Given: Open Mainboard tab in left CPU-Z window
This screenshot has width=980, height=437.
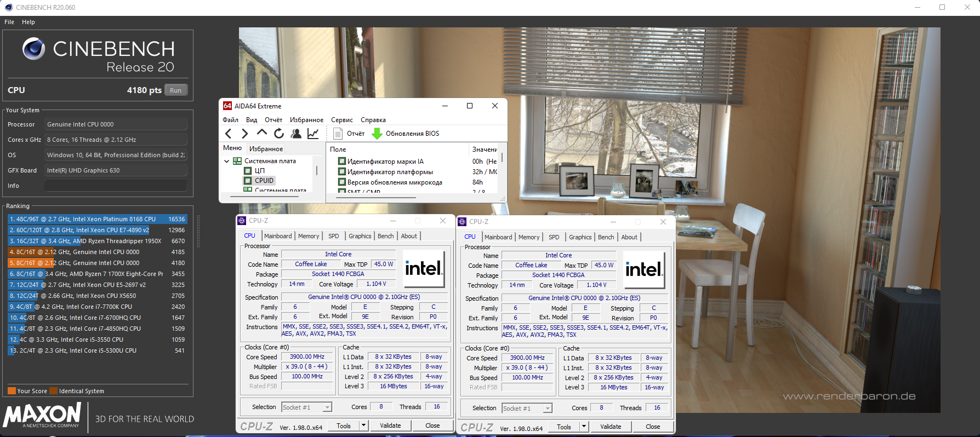Looking at the screenshot, I should (278, 236).
